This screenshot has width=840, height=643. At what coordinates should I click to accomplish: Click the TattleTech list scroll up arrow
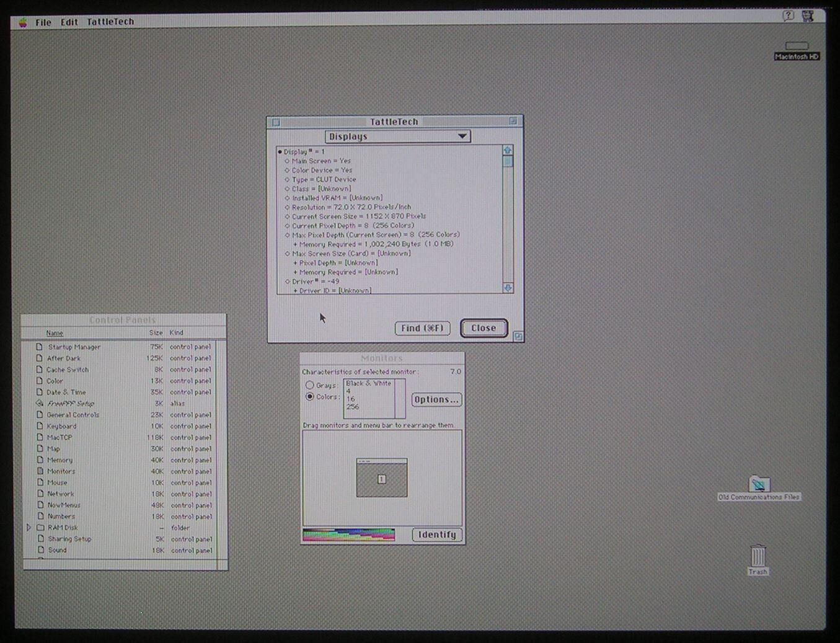coord(508,150)
